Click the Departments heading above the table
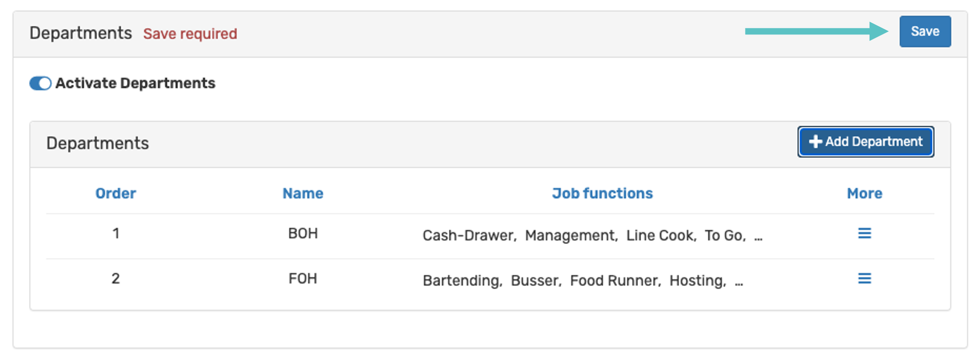The width and height of the screenshot is (980, 362). point(97,143)
